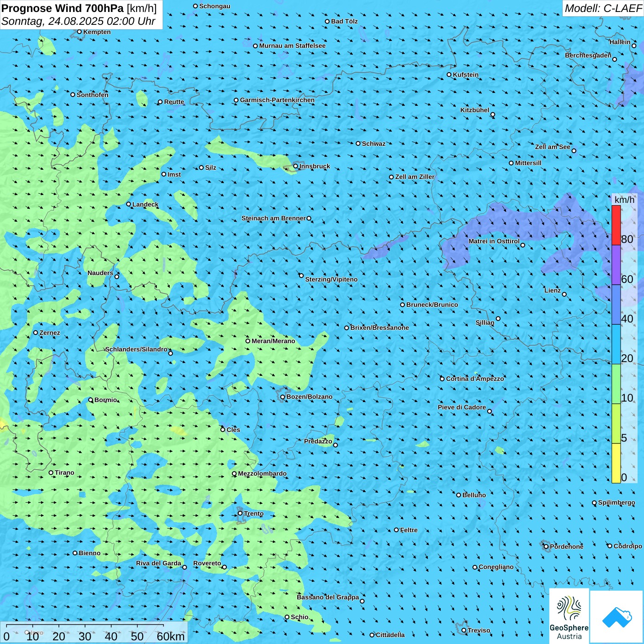
Task: Click the 'Pieve di Cadore' label
Action: [461, 407]
